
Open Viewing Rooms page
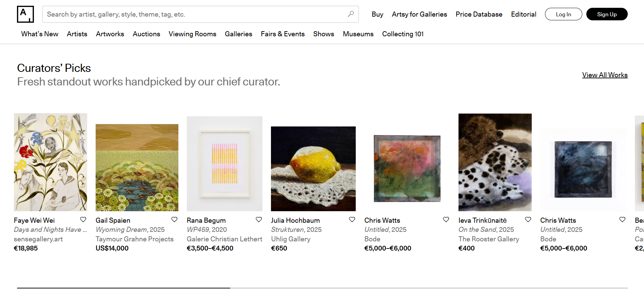coord(192,34)
